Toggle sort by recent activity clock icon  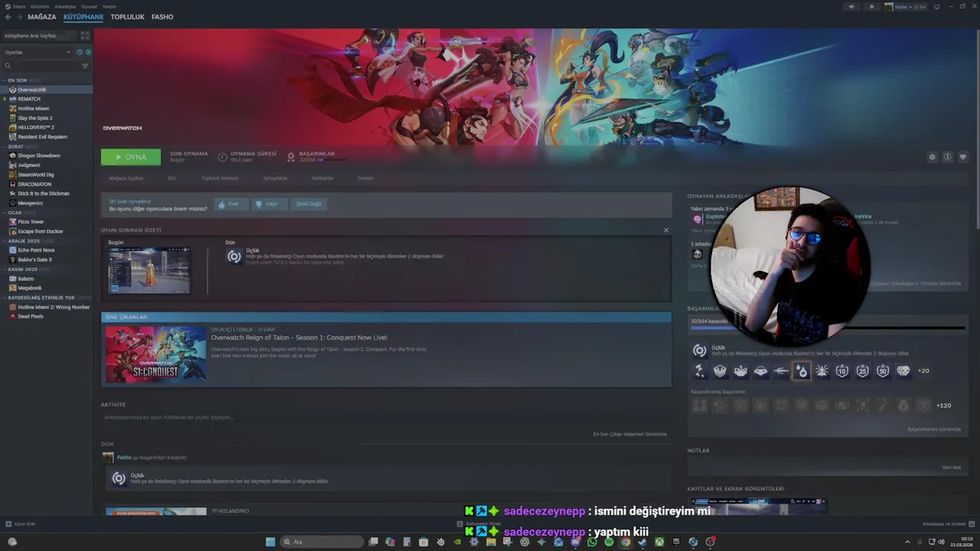pos(80,52)
